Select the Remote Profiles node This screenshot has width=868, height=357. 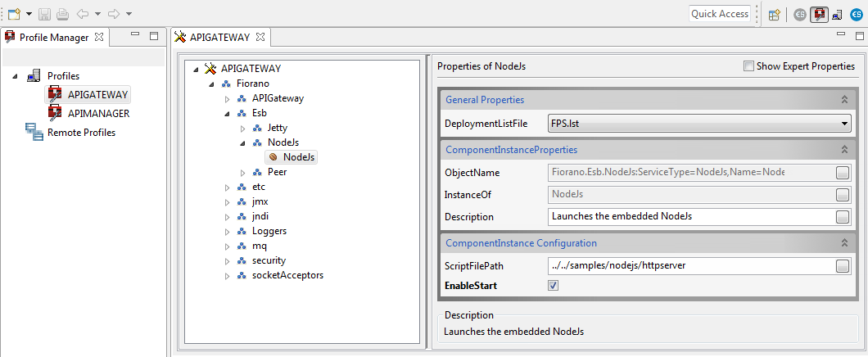coord(81,132)
